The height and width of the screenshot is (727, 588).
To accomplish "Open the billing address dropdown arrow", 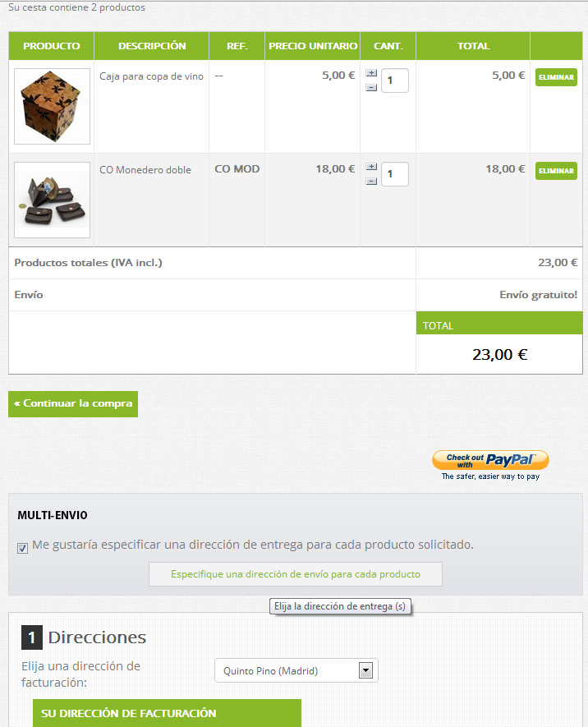I will coord(365,670).
